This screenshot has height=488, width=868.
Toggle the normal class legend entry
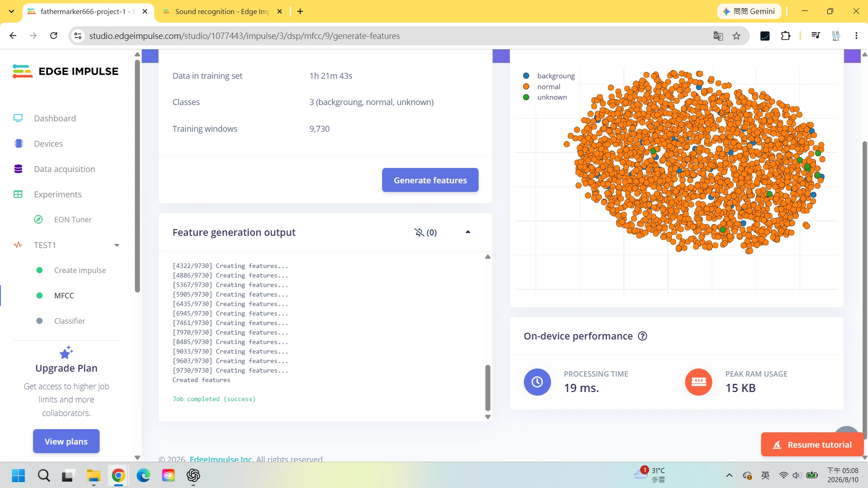542,86
